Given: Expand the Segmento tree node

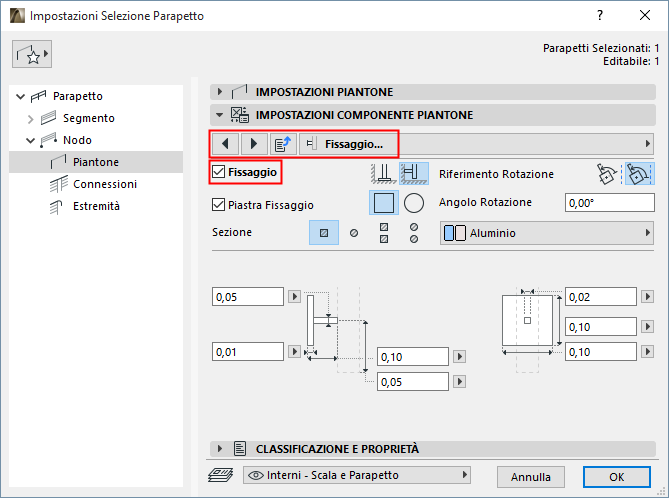Looking at the screenshot, I should (30, 119).
